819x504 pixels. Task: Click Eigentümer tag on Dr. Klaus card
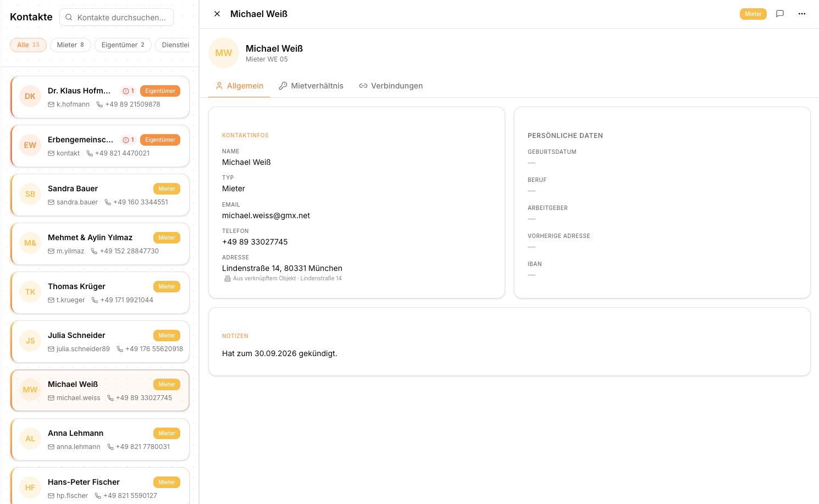[160, 91]
